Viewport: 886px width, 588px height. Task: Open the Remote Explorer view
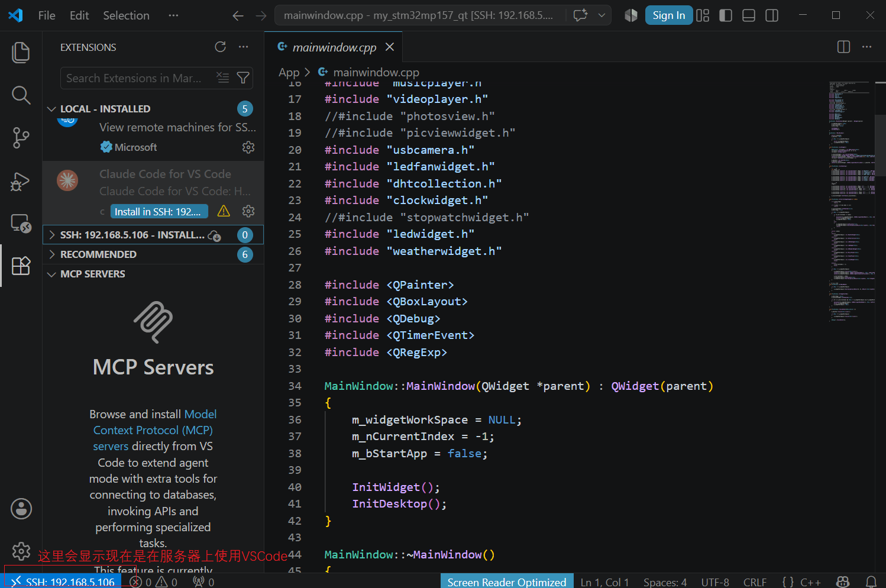coord(21,223)
